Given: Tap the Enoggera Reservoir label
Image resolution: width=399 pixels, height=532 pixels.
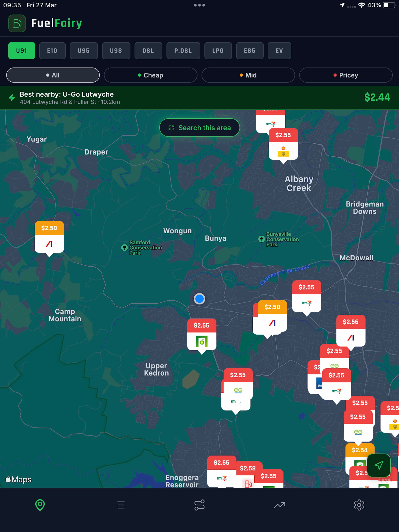Looking at the screenshot, I should [x=182, y=481].
